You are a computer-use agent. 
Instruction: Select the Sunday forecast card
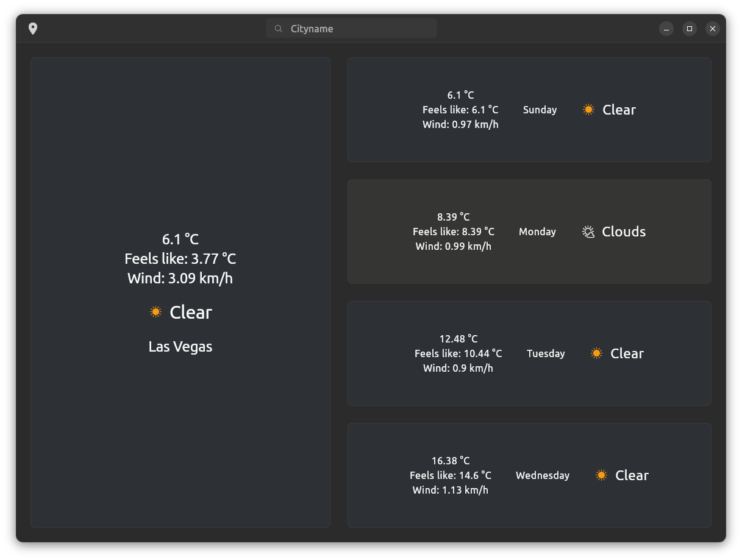[x=529, y=110]
